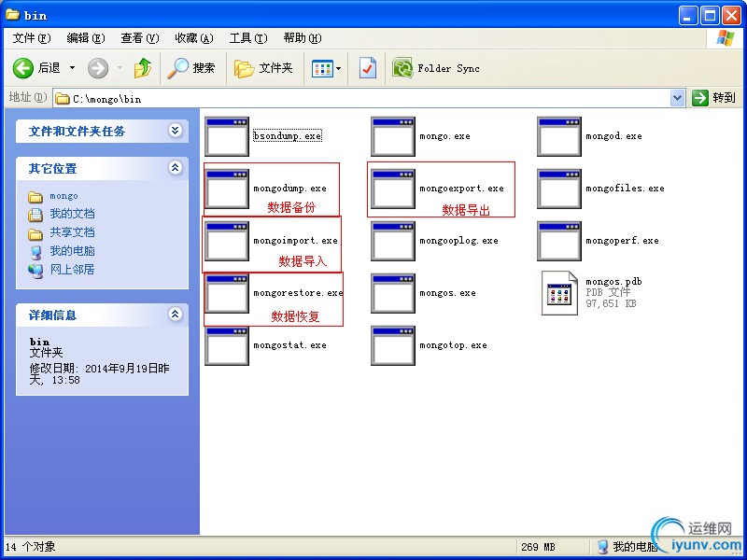Expand the address bar dropdown
Image resolution: width=747 pixels, height=560 pixels.
click(x=677, y=99)
